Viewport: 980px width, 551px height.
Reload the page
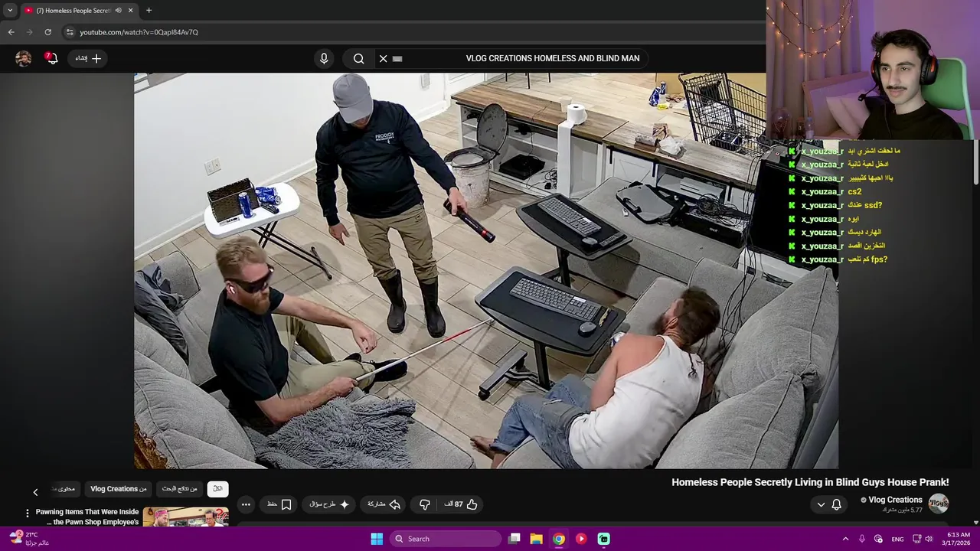(x=47, y=32)
